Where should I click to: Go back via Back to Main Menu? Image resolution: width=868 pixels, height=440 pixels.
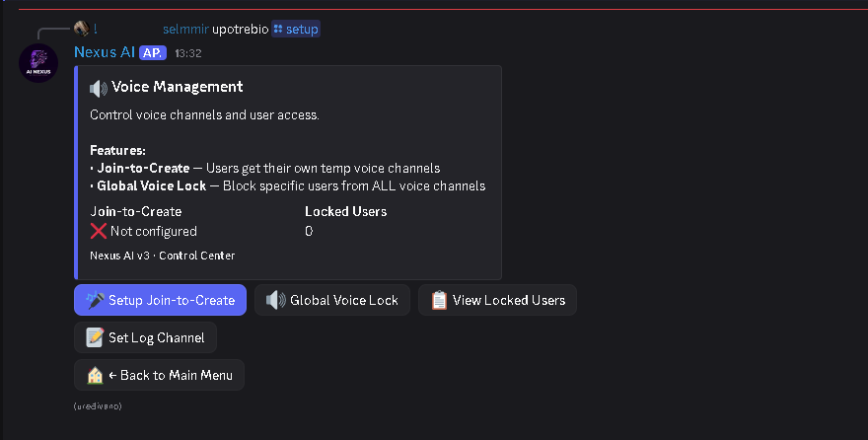(159, 375)
